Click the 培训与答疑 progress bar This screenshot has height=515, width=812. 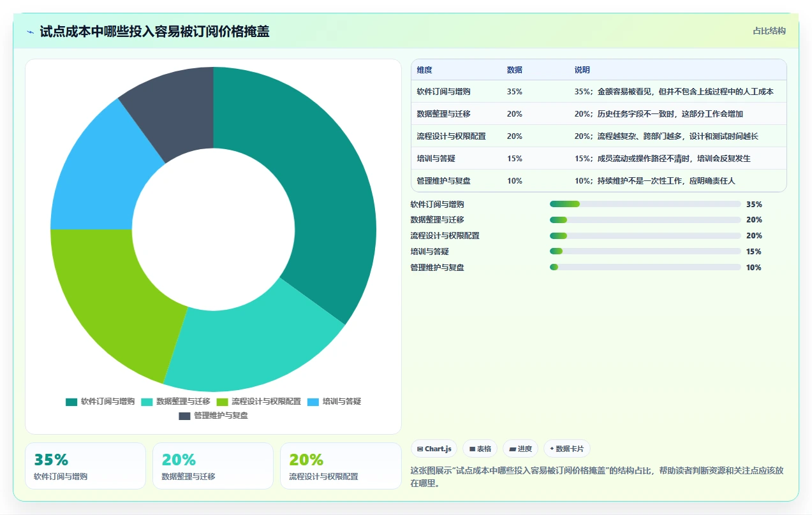tap(645, 252)
